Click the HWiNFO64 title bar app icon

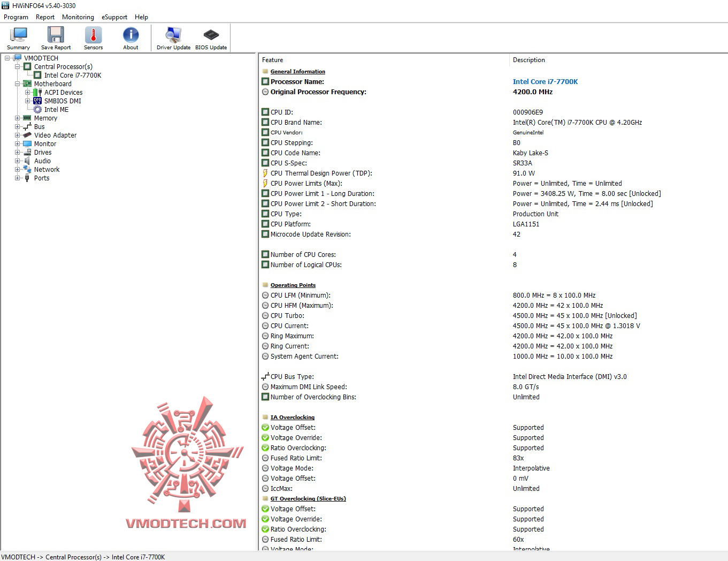(5, 5)
